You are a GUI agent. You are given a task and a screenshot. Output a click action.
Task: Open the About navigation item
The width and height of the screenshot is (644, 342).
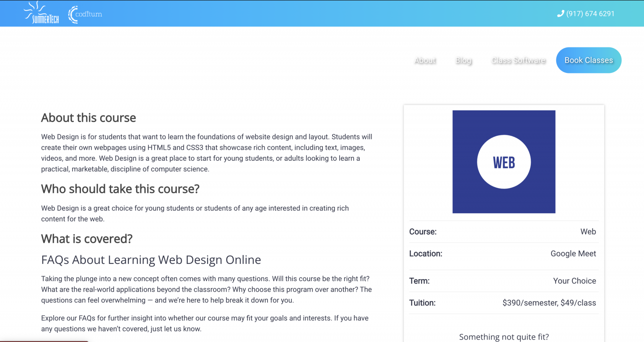[x=425, y=60]
